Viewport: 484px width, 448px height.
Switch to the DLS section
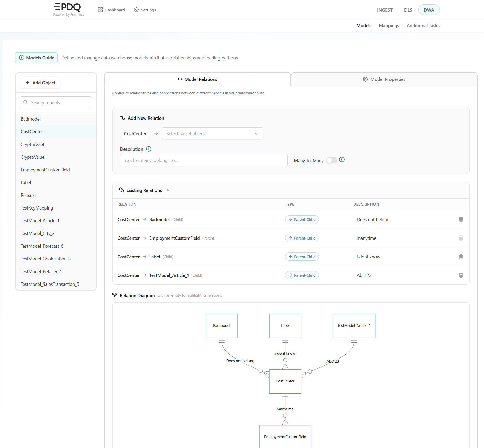click(x=408, y=10)
